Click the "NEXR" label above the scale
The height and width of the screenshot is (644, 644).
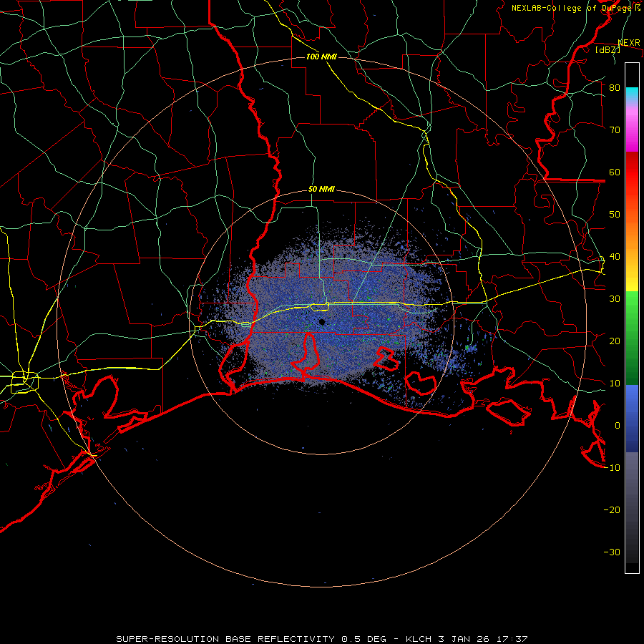tap(629, 43)
